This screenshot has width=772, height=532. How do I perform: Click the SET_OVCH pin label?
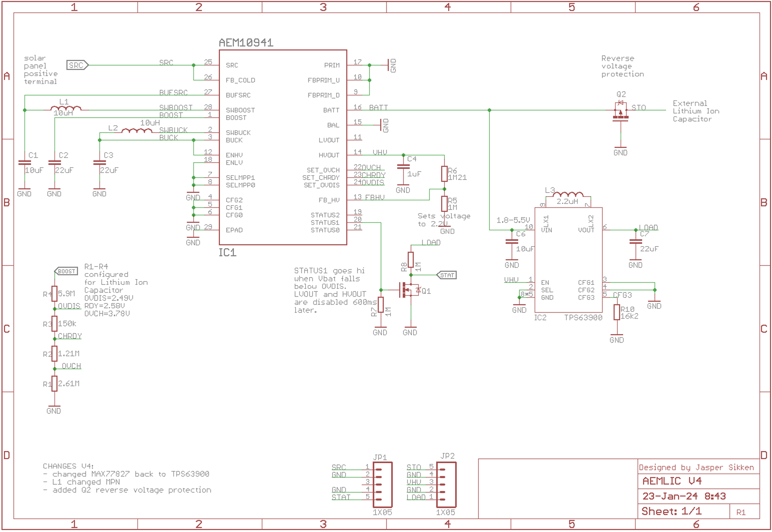pyautogui.click(x=323, y=170)
